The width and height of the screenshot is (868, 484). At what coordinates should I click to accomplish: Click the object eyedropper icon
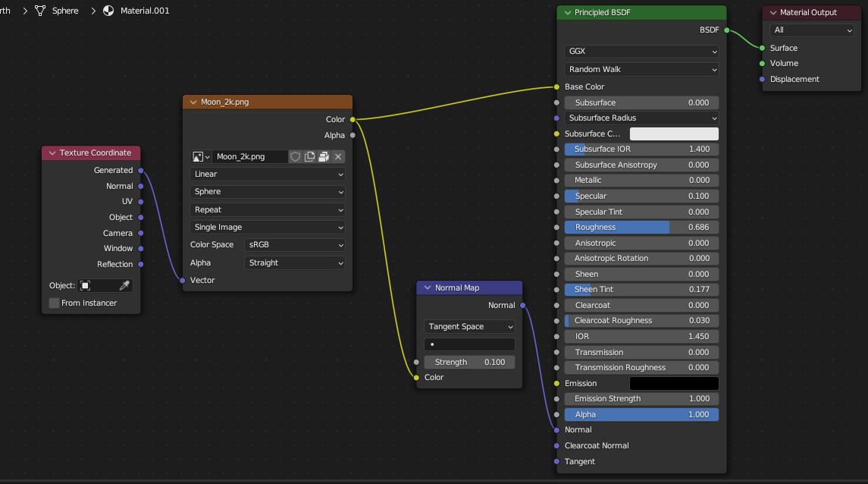(124, 285)
